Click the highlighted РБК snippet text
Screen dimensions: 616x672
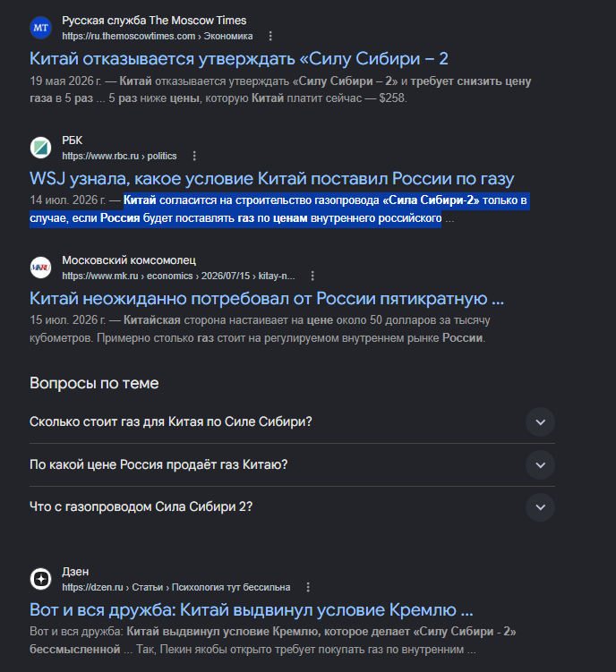click(x=279, y=209)
